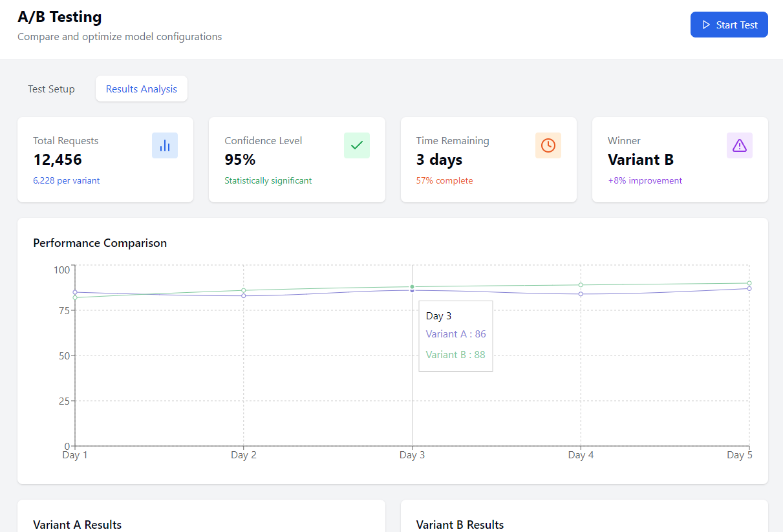The image size is (783, 532).
Task: Click the "6,228 per variant" text
Action: 67,181
